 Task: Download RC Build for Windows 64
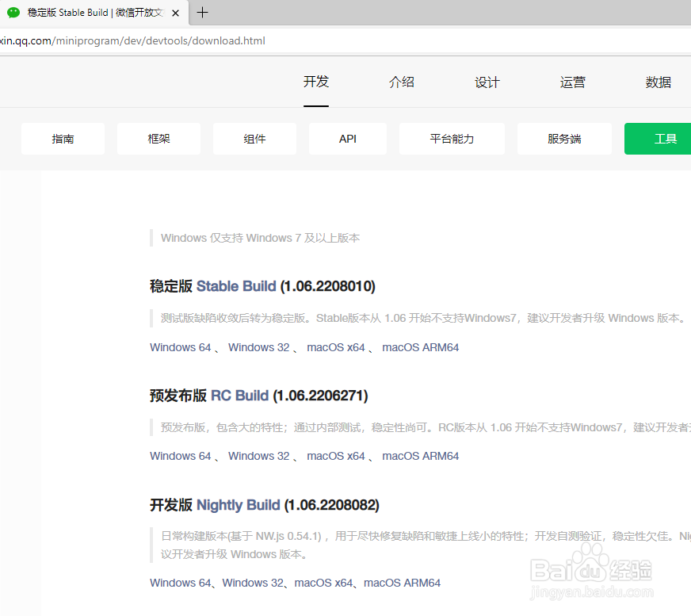coord(180,456)
